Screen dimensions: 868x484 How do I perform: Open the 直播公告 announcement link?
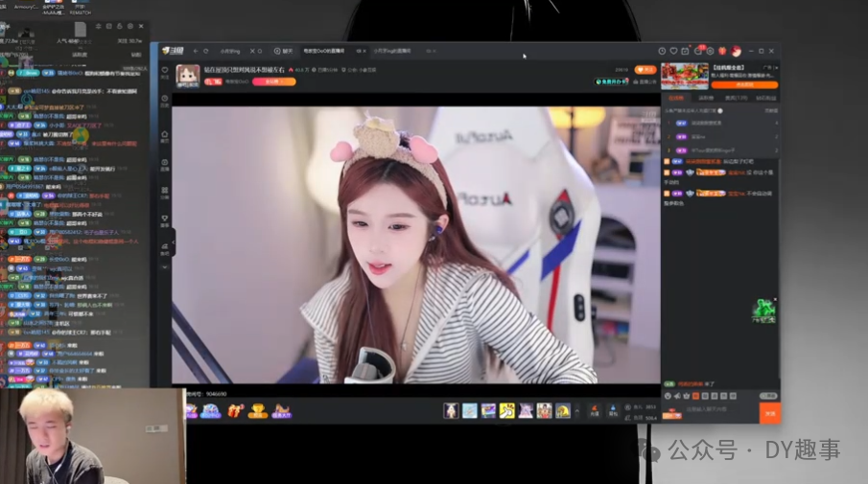point(645,81)
